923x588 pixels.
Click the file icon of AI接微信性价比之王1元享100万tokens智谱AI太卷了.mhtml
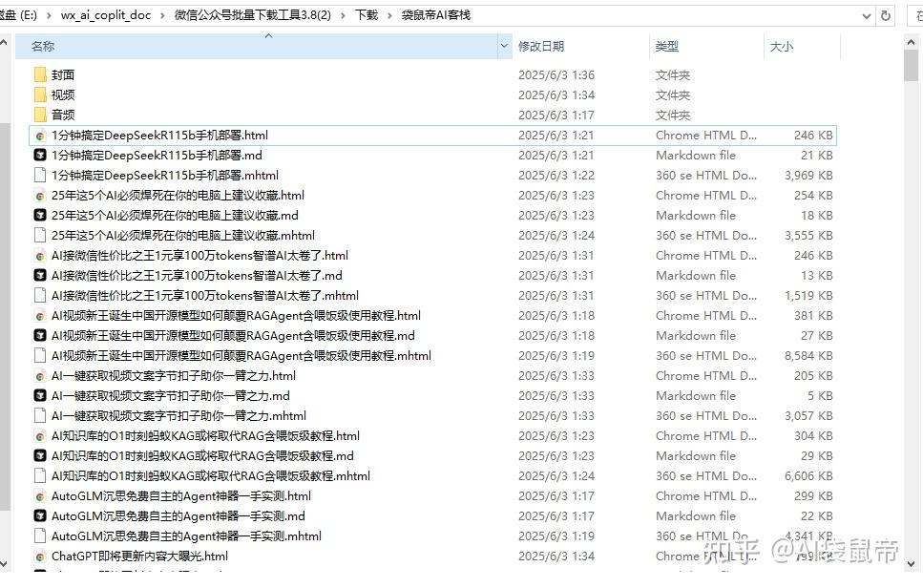point(40,296)
